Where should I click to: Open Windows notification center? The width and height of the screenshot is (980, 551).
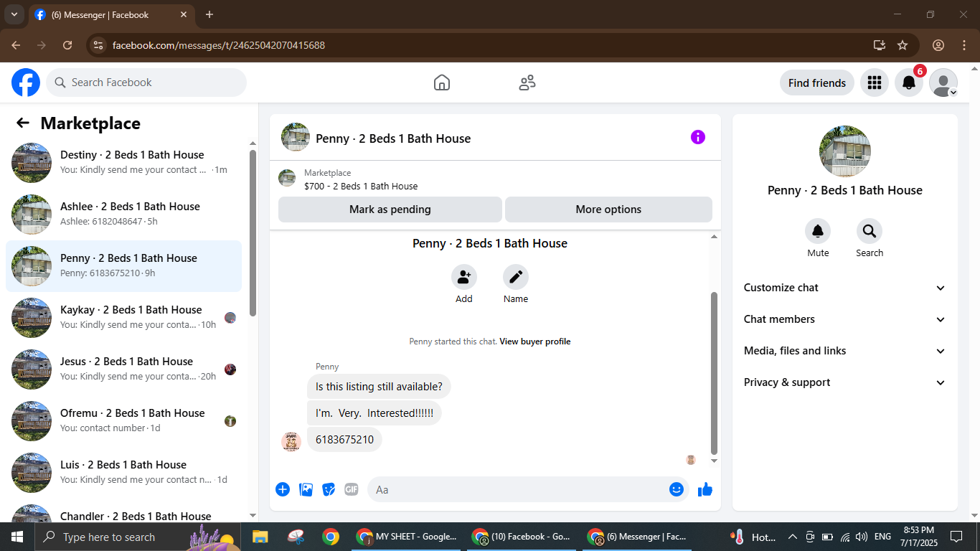pos(956,537)
